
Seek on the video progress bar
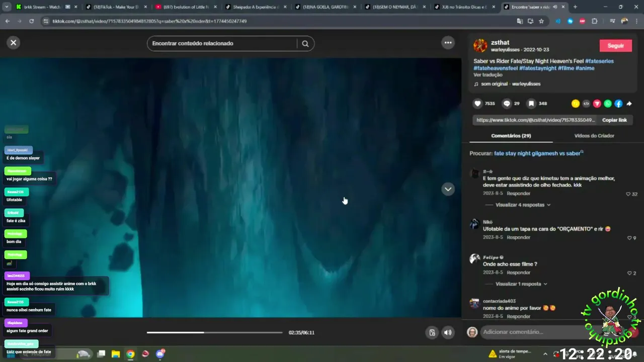point(215,332)
